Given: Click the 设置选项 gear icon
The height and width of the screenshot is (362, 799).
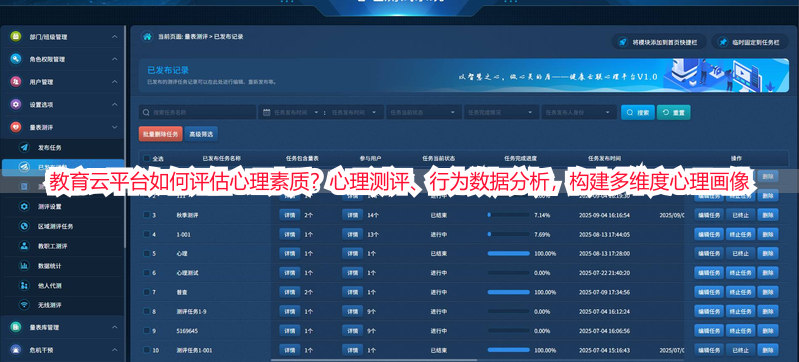Looking at the screenshot, I should coord(16,105).
